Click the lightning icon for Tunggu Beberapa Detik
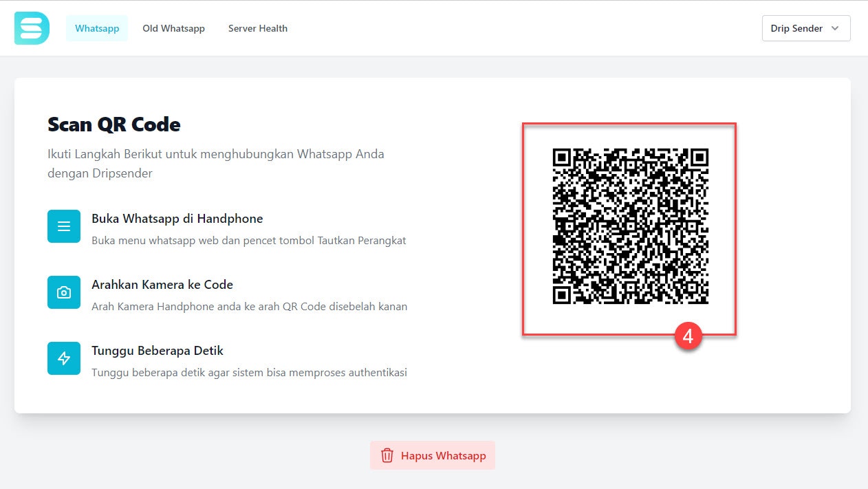 [63, 358]
